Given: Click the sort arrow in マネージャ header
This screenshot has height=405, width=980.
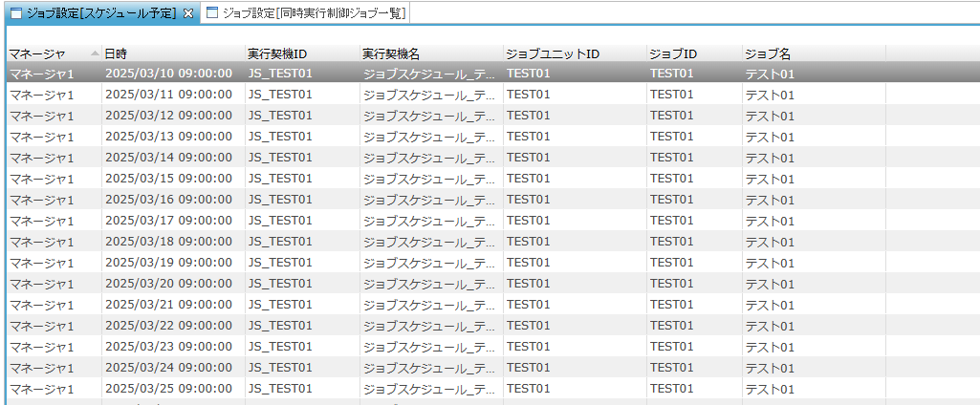Looking at the screenshot, I should click(95, 53).
